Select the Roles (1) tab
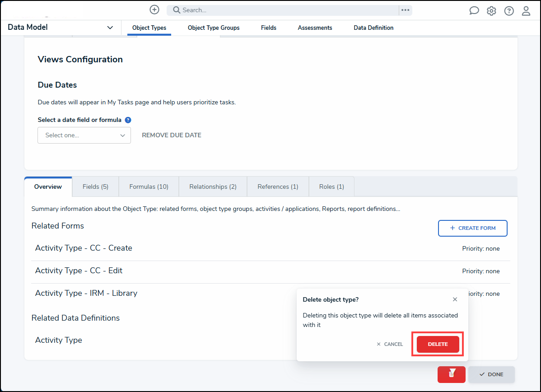The width and height of the screenshot is (541, 392). 331,187
